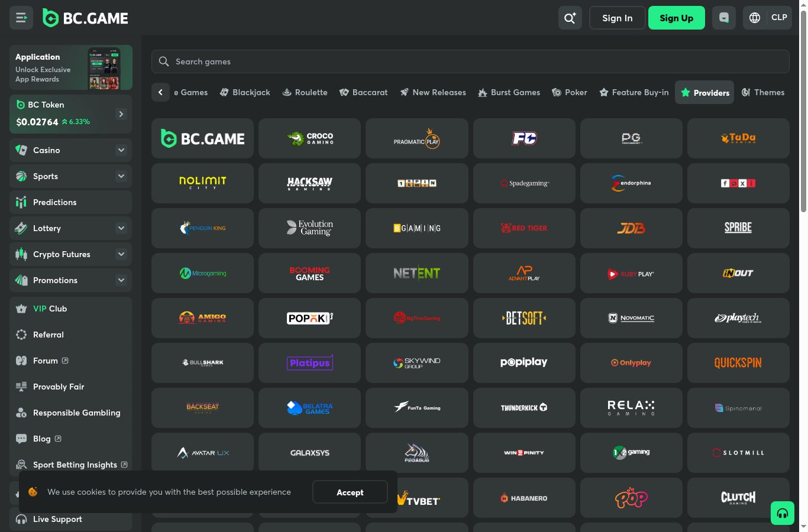Open the Provably Fair page

click(x=70, y=387)
